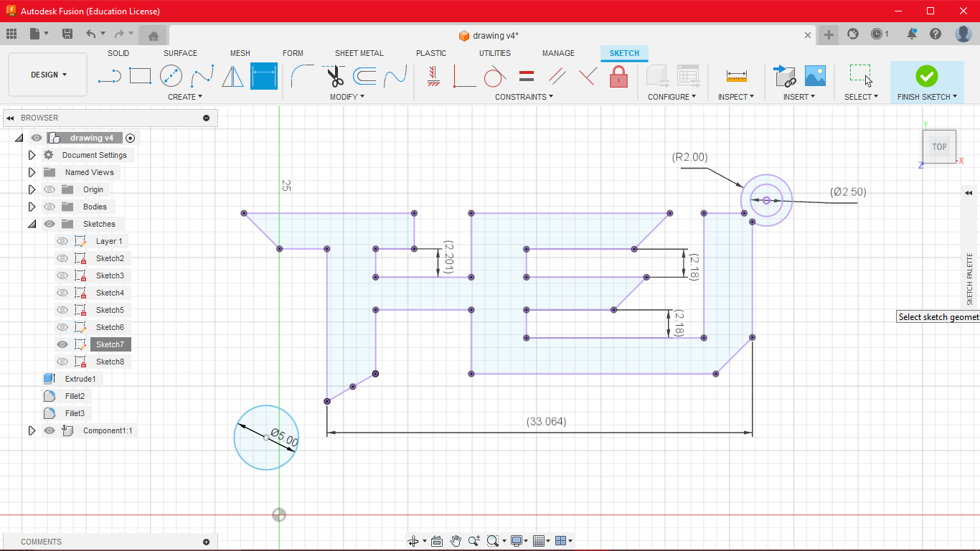Go to the Home tab icon
The image size is (980, 551).
click(x=154, y=34)
